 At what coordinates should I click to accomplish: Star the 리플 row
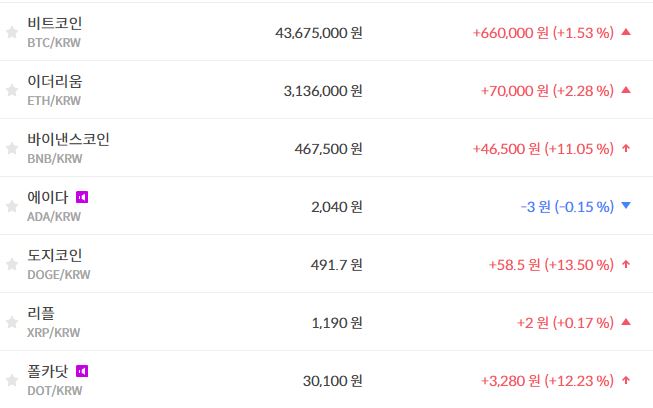12,322
